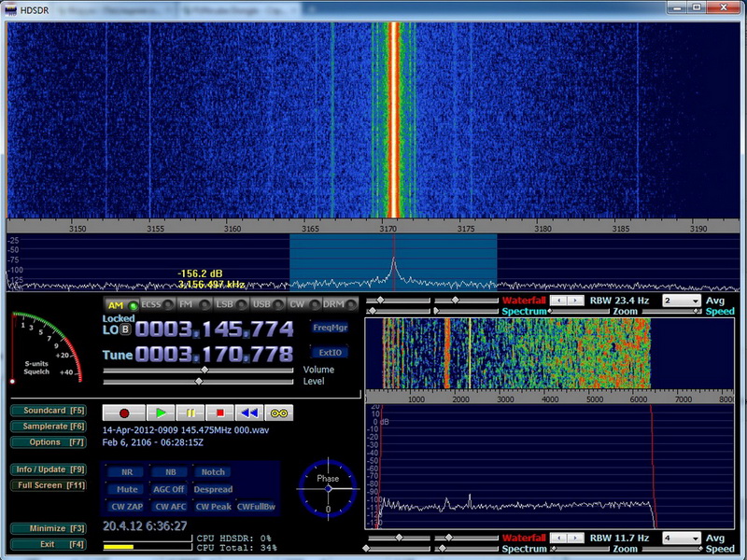This screenshot has height=560, width=747.
Task: Toggle loop playback with the infinity icon
Action: (278, 413)
